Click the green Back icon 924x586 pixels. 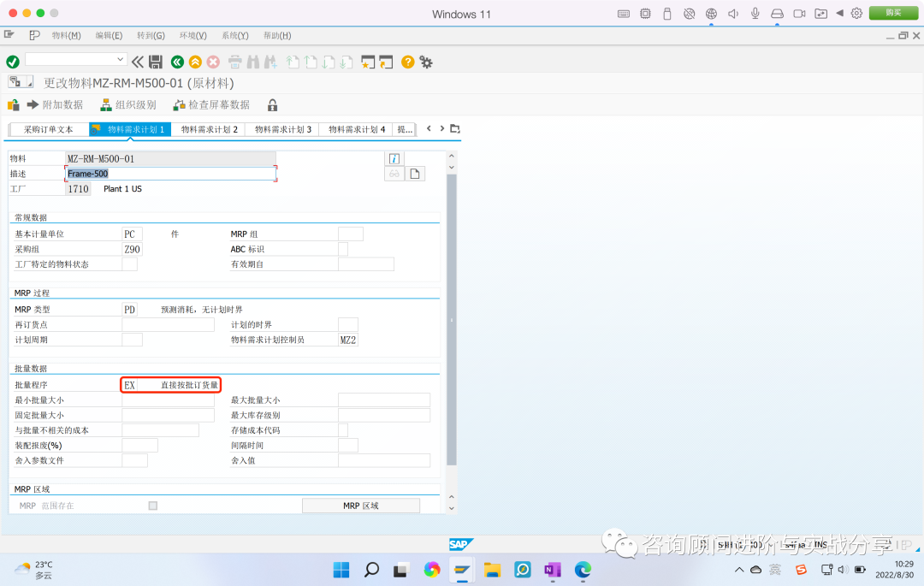click(x=177, y=62)
